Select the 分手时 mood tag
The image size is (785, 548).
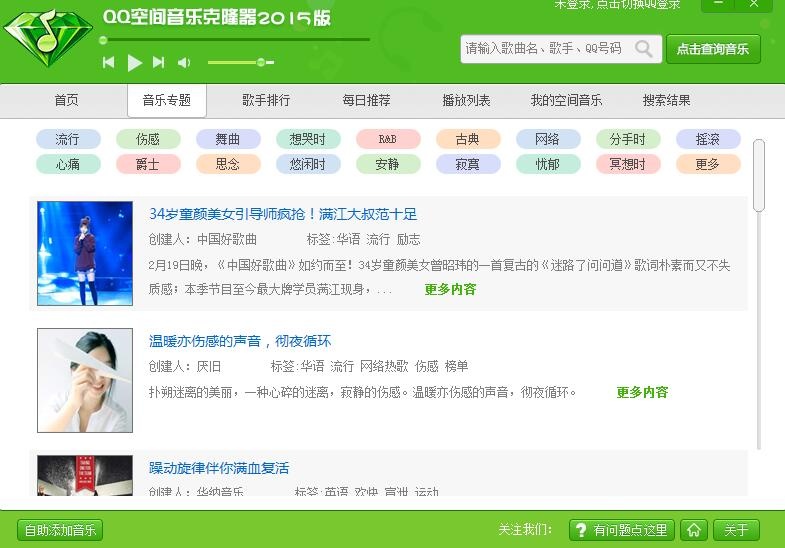coord(628,139)
